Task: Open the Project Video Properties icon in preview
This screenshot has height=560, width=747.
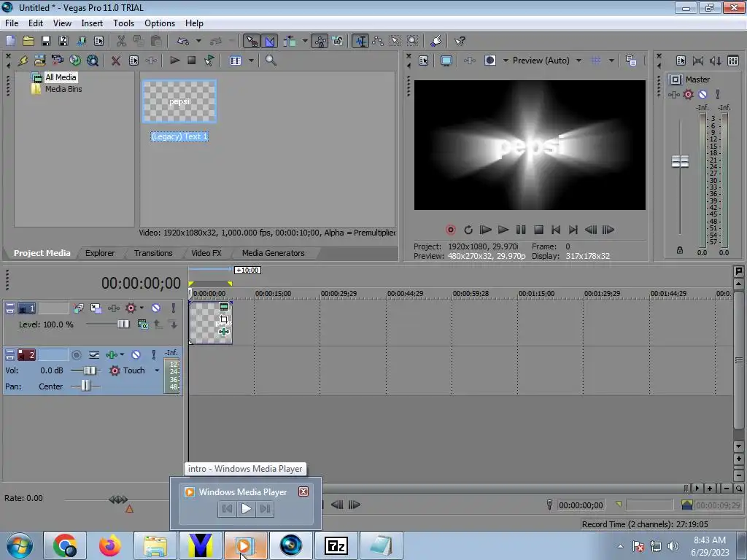Action: [424, 61]
